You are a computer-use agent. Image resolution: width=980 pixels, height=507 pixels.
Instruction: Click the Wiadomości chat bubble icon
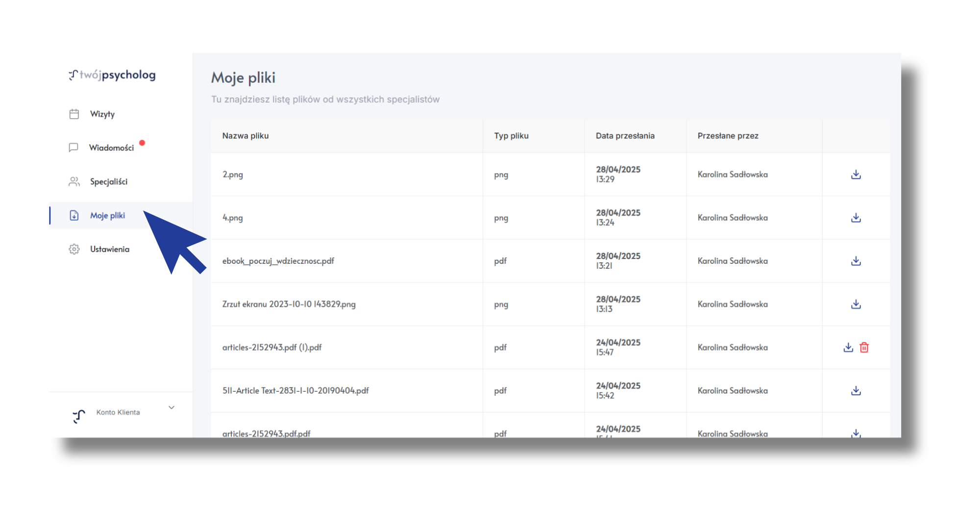pos(73,148)
